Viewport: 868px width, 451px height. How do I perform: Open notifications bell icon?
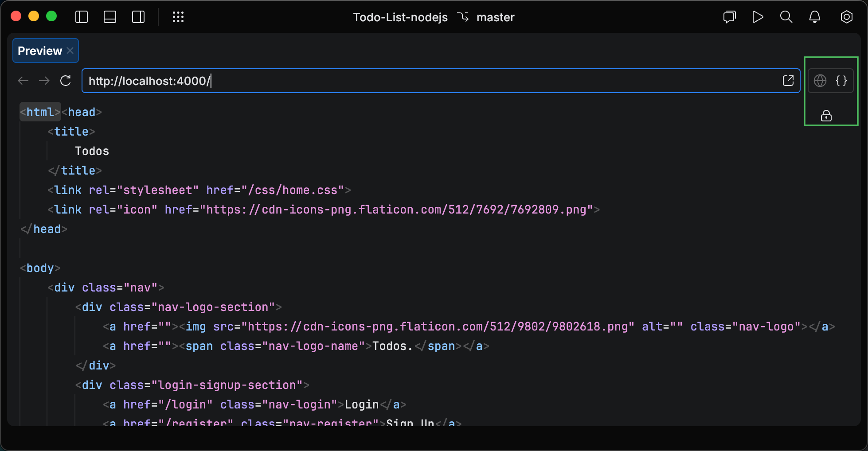[814, 17]
